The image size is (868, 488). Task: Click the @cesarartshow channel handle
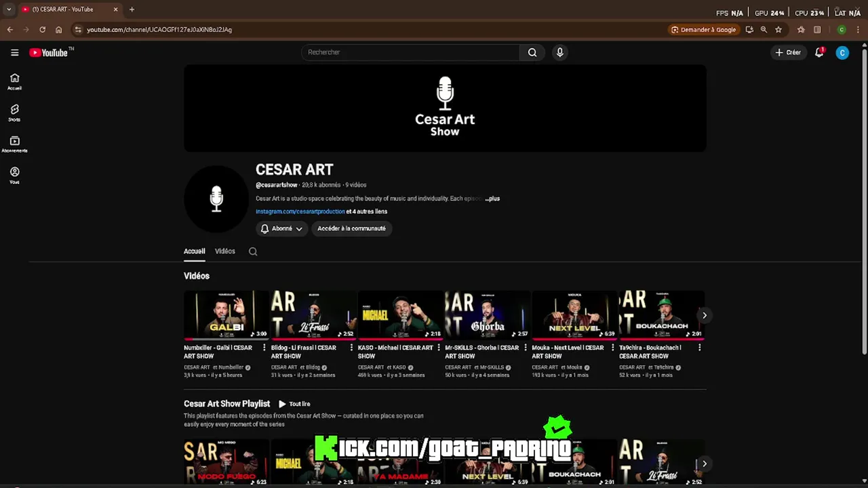[x=277, y=185]
